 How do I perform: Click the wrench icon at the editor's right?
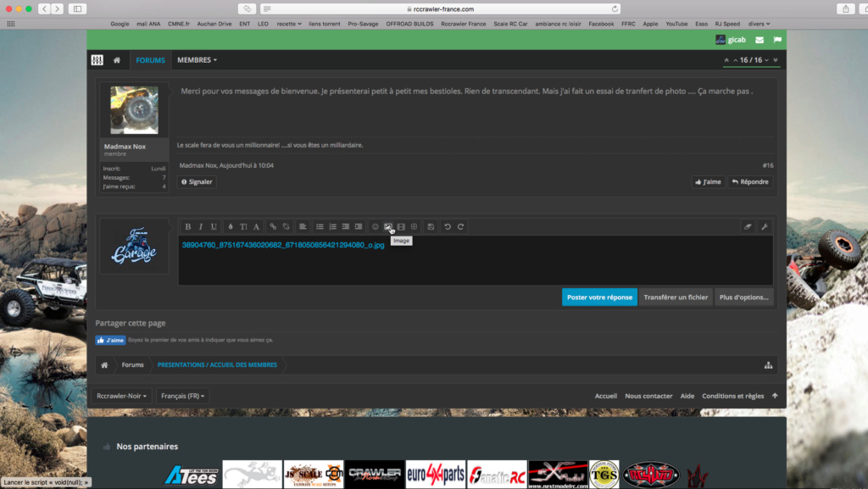tap(764, 226)
